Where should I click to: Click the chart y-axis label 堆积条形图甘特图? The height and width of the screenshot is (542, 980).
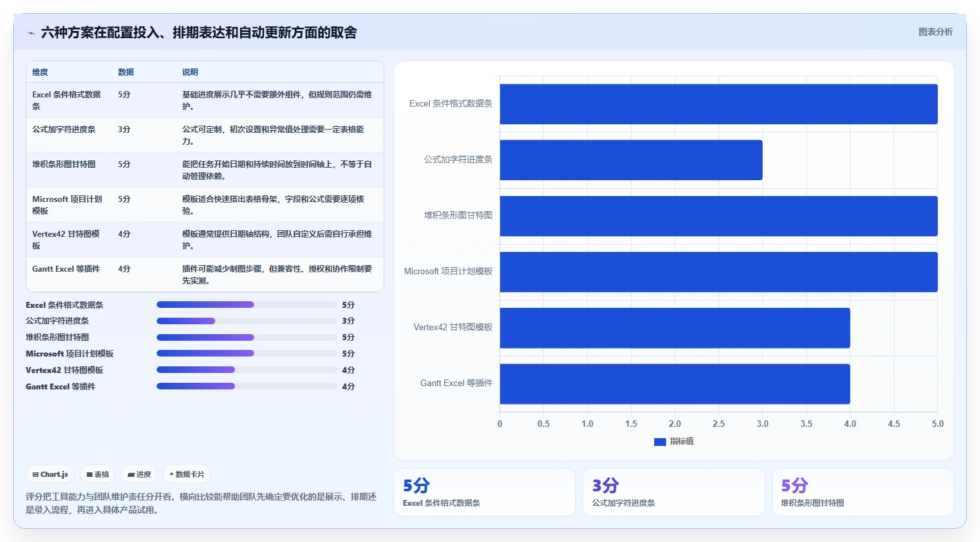(458, 215)
